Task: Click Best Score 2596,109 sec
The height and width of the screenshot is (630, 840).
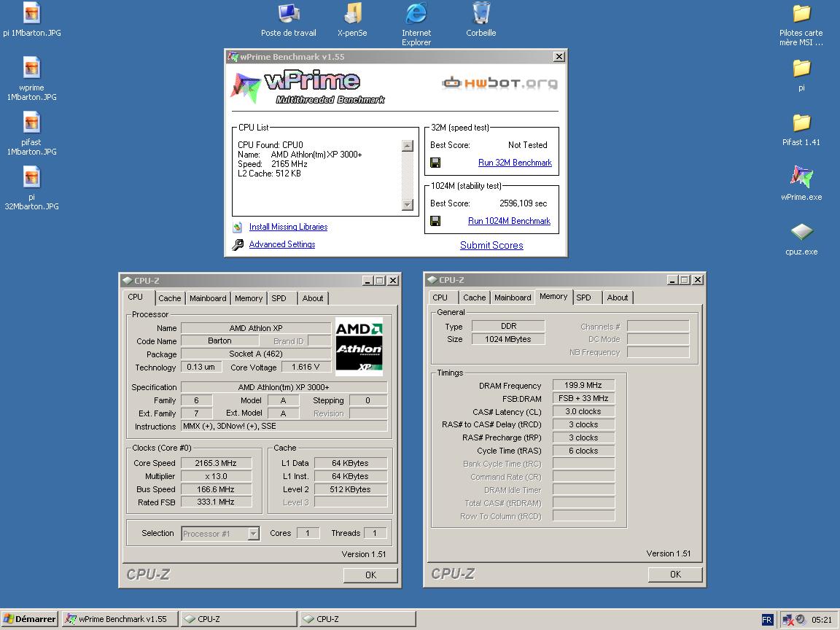Action: (524, 203)
